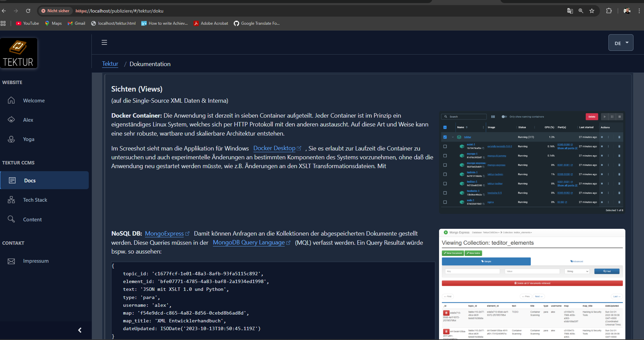Open the browser extensions puzzle icon
This screenshot has height=340, width=644.
click(x=609, y=11)
